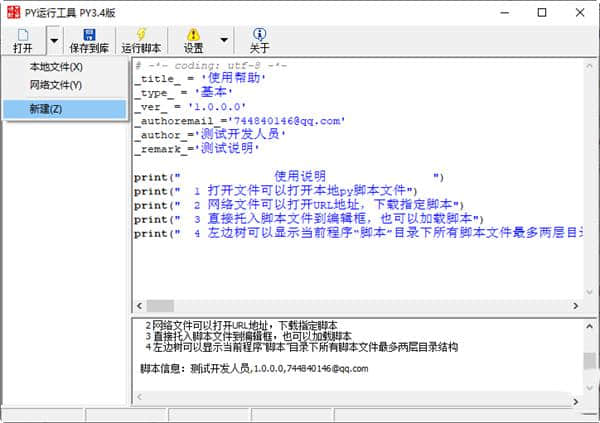Click the print line 4 about 左边树
The width and height of the screenshot is (600, 423).
tap(359, 233)
